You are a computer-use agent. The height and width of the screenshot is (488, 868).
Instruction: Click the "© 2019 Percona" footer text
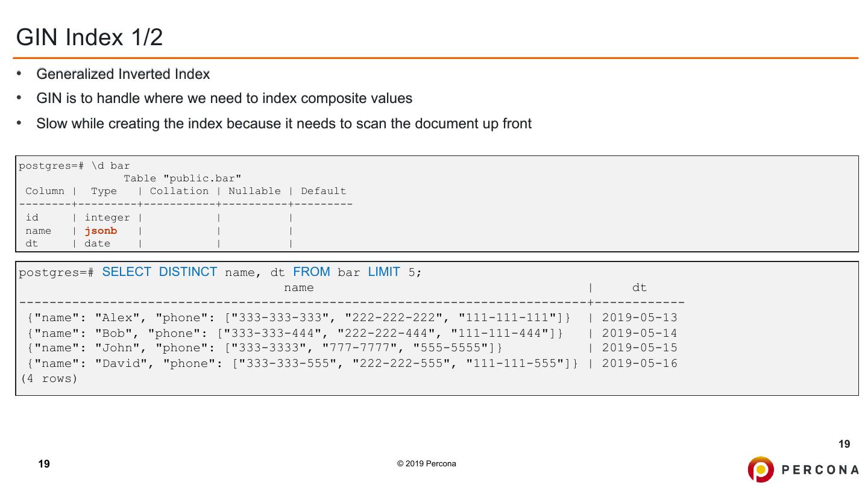[x=426, y=463]
